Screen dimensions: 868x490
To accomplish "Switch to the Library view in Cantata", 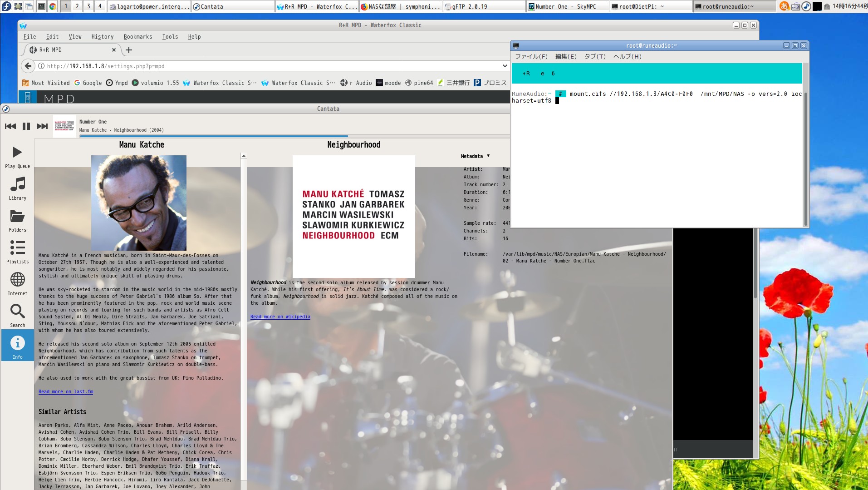I will [x=17, y=188].
